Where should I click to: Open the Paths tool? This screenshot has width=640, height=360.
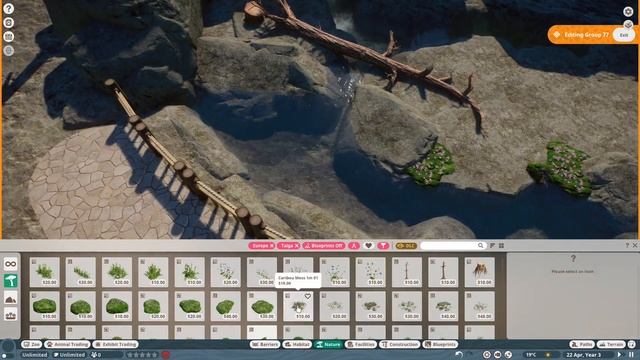(x=582, y=344)
